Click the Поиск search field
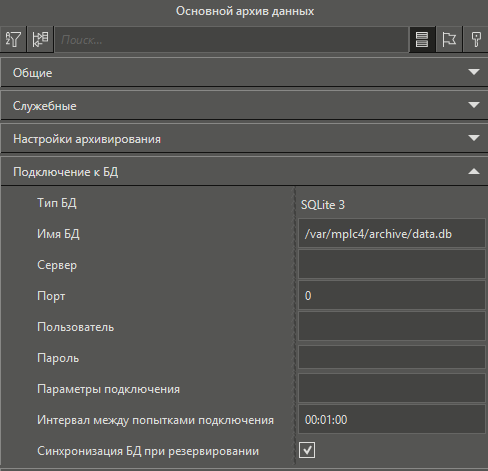 coord(232,40)
